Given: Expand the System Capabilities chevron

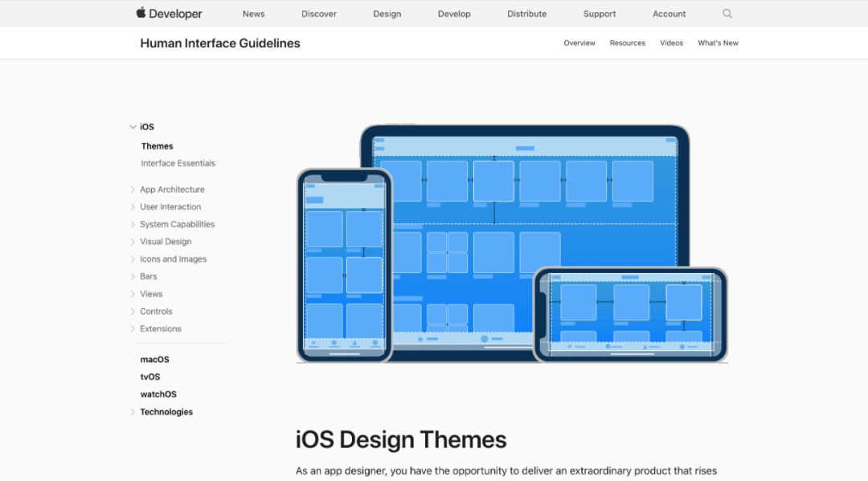Looking at the screenshot, I should pos(133,224).
